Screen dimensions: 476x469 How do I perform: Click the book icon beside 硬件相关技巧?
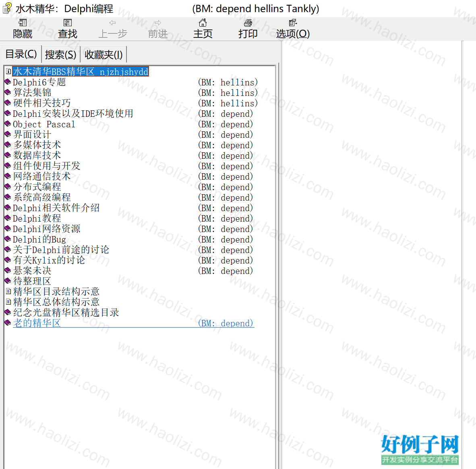(8, 103)
